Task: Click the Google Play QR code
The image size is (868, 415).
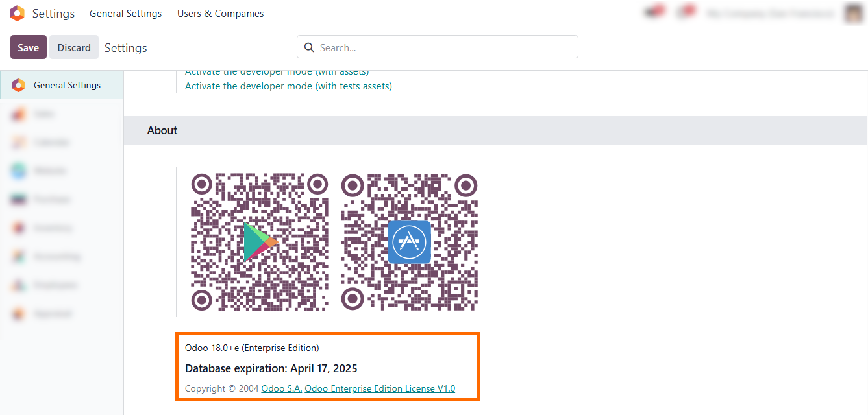Action: pos(260,242)
